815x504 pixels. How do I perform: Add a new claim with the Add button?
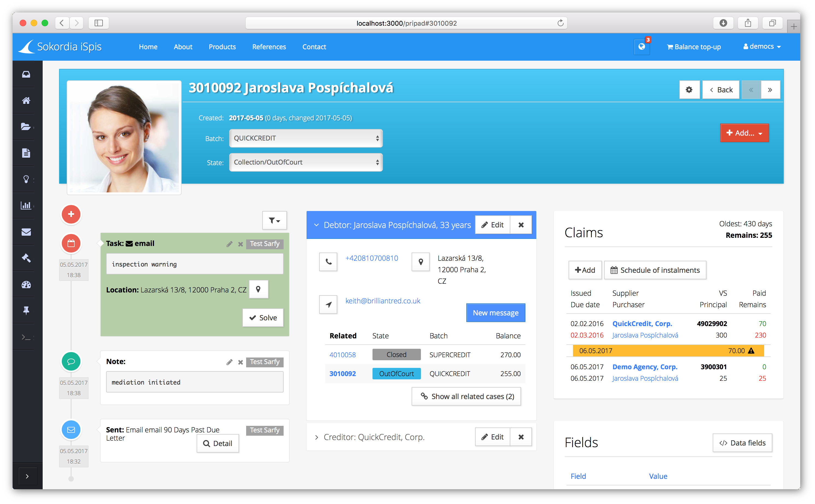tap(585, 270)
